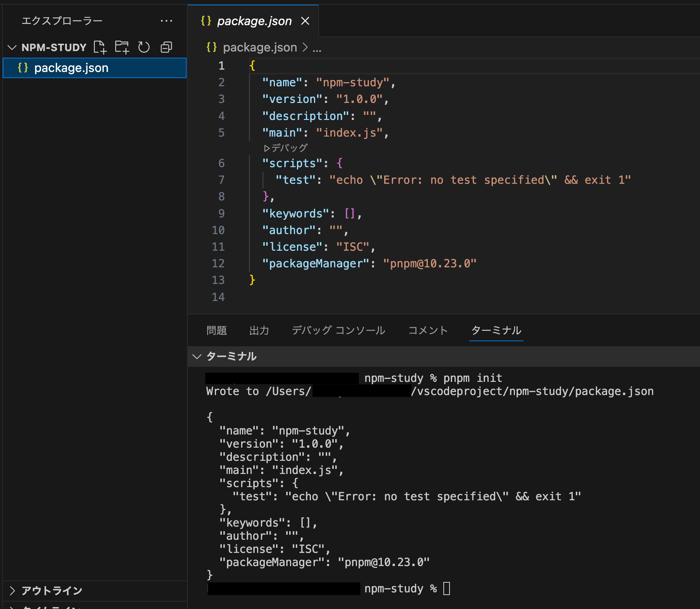This screenshot has width=700, height=609.
Task: Expand the アウトライン section
Action: [x=12, y=590]
